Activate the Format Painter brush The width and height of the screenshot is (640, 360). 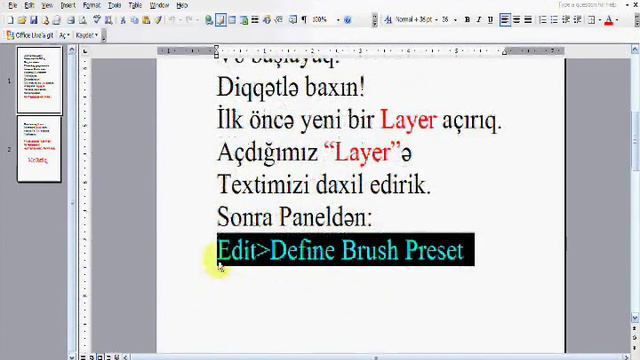pos(158,20)
